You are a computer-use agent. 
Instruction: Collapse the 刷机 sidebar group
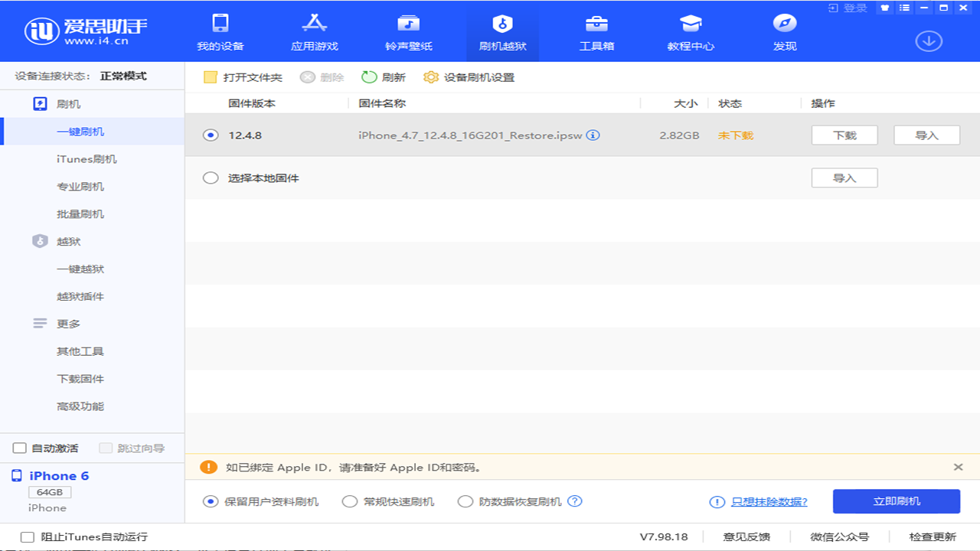pyautogui.click(x=67, y=103)
